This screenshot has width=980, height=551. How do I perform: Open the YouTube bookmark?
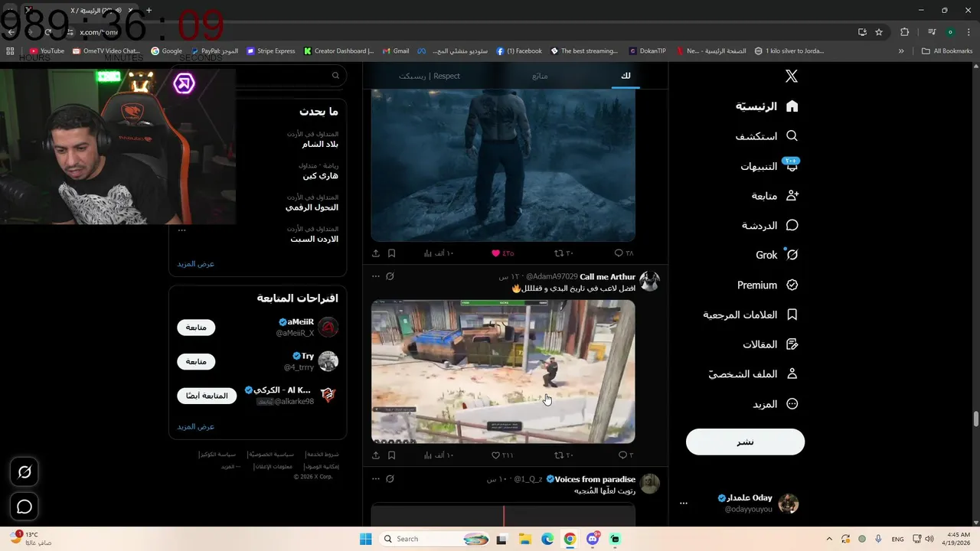47,51
